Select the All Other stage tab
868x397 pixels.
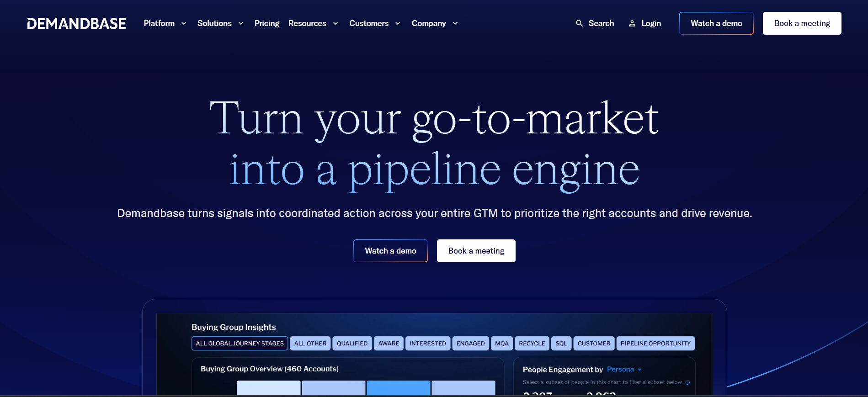click(310, 344)
